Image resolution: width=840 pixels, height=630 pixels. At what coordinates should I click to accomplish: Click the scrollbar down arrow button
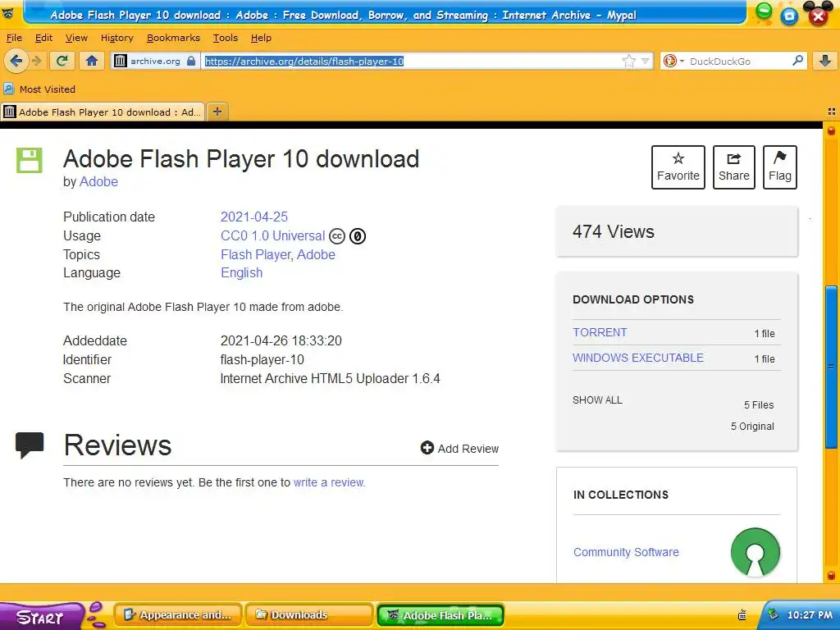831,576
